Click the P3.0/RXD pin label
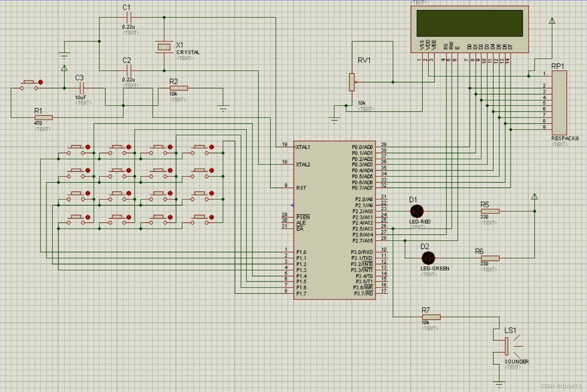The height and width of the screenshot is (392, 587). click(x=362, y=252)
